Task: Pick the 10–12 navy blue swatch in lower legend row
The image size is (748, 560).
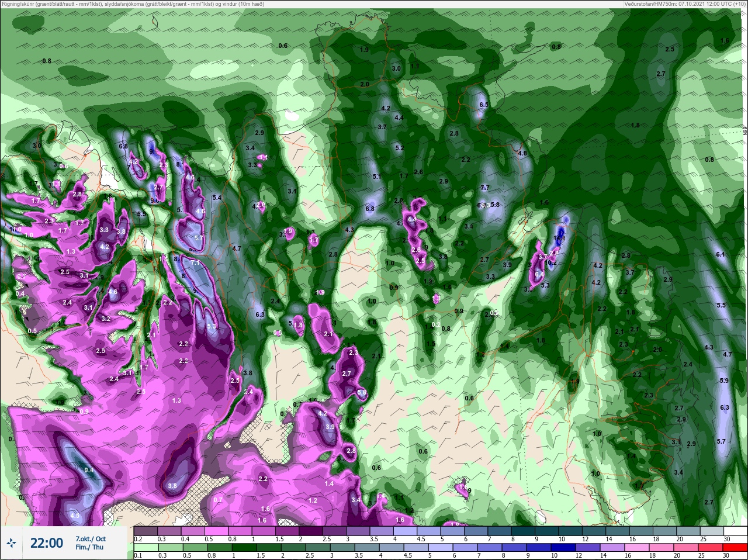Action: click(x=564, y=548)
